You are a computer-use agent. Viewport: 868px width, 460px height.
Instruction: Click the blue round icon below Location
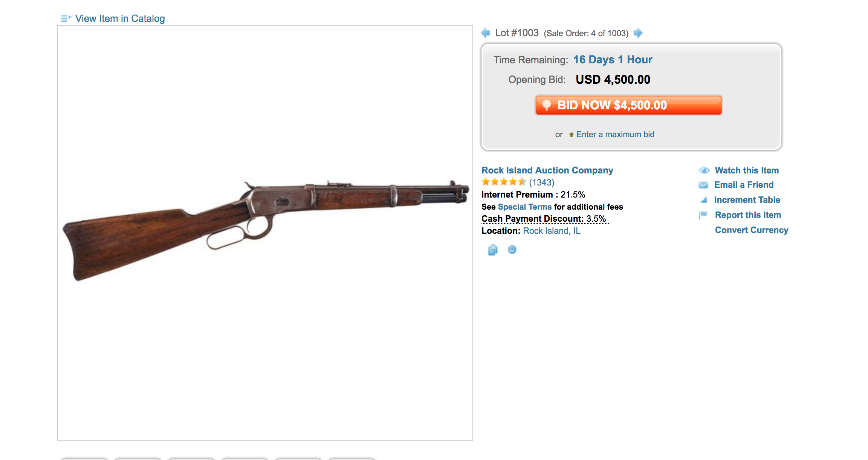[512, 250]
